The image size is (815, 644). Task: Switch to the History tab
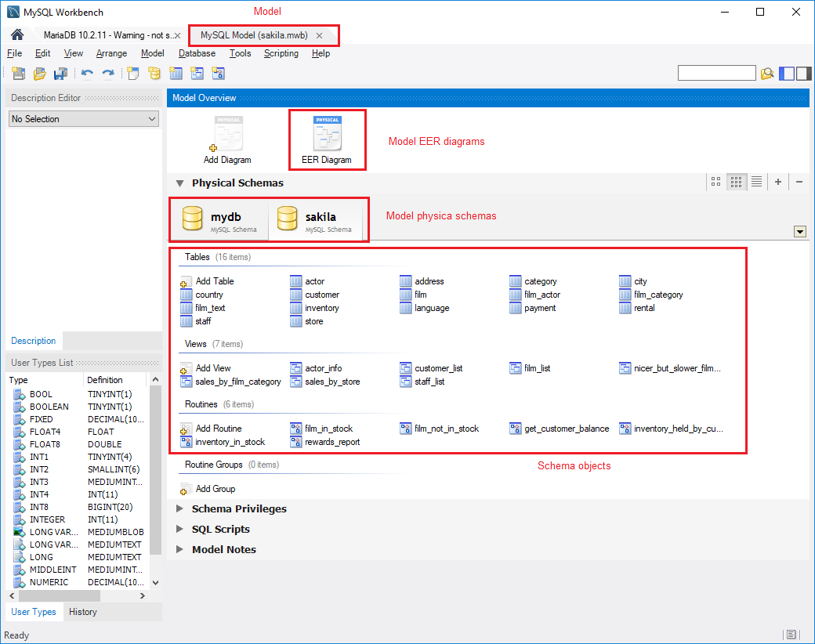coord(83,612)
